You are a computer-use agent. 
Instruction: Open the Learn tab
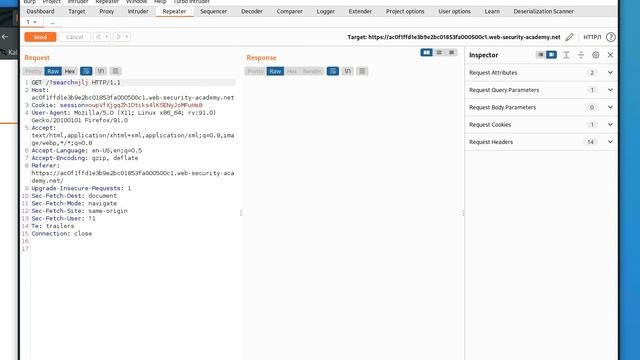[x=492, y=11]
